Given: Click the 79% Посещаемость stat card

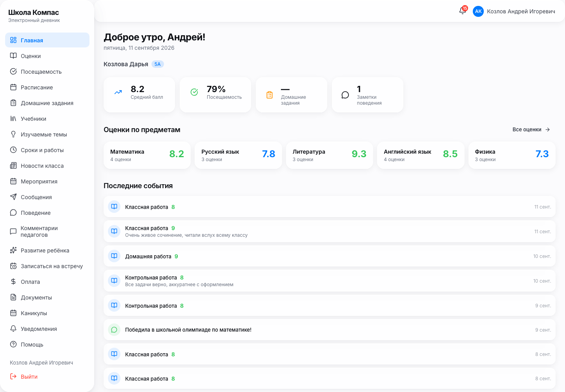Looking at the screenshot, I should (x=215, y=95).
